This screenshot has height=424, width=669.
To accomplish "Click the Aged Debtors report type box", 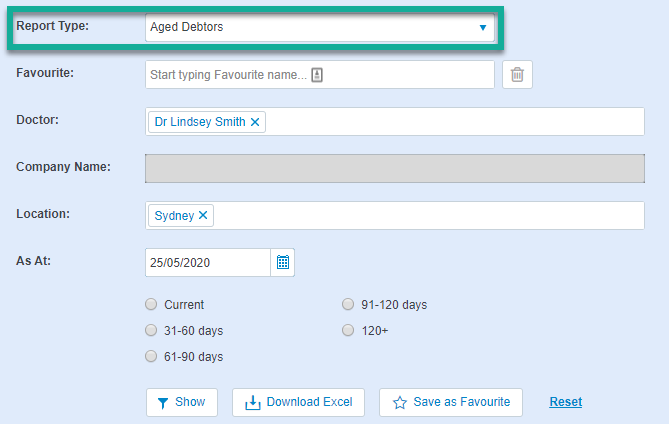I will 320,28.
